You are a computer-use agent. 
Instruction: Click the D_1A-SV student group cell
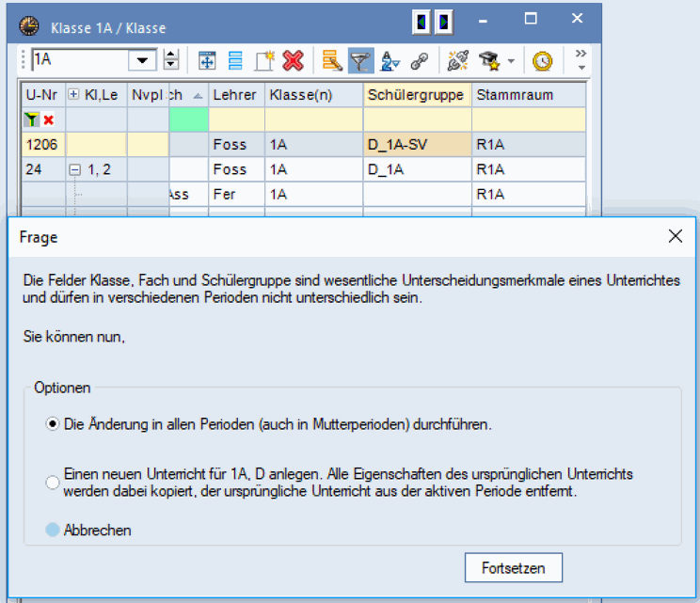click(x=417, y=145)
